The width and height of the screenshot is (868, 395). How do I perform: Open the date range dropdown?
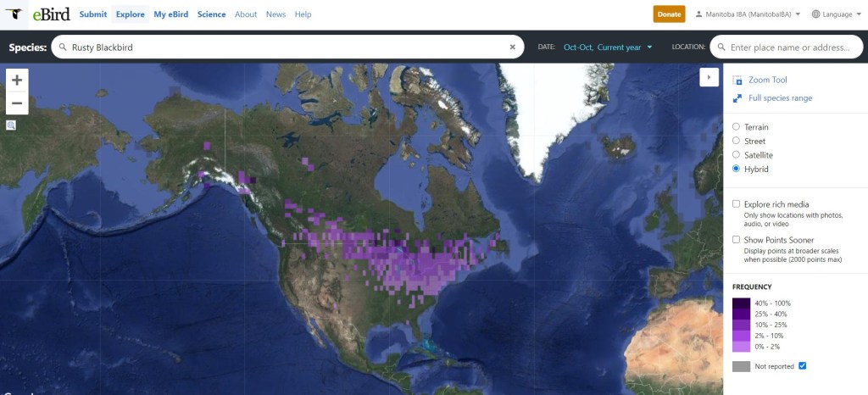(x=608, y=47)
